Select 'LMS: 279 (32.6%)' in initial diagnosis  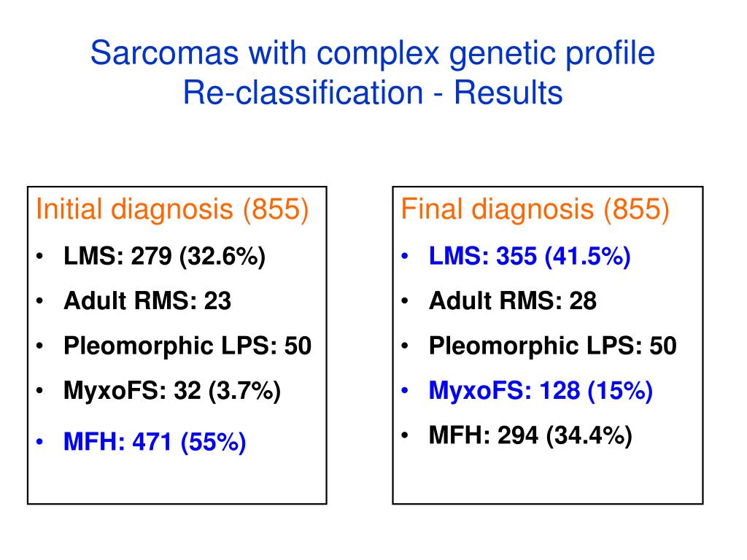(164, 257)
